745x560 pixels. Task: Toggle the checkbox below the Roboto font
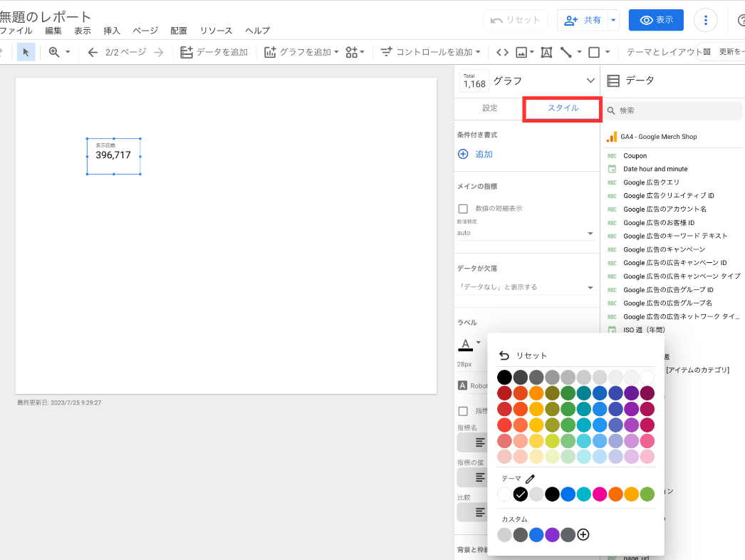click(x=463, y=411)
